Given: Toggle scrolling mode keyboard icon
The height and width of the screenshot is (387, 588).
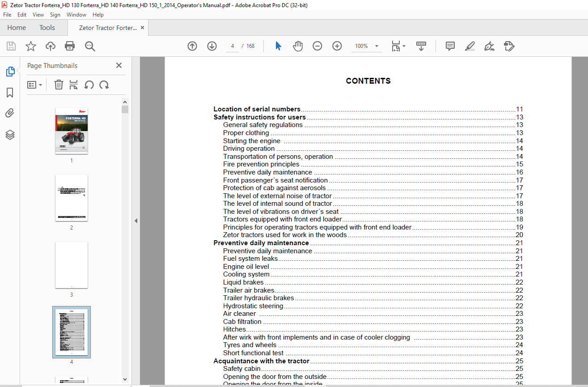Looking at the screenshot, I should tap(421, 46).
